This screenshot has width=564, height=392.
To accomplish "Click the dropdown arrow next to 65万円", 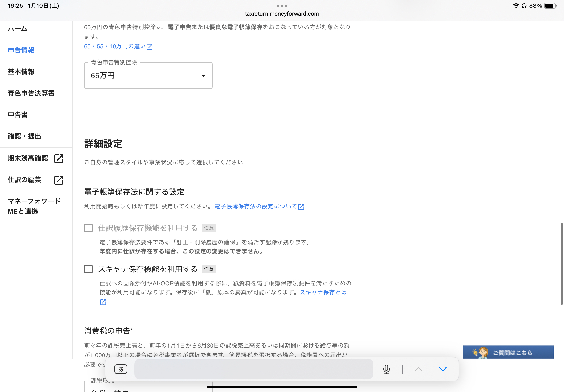I will [x=203, y=76].
